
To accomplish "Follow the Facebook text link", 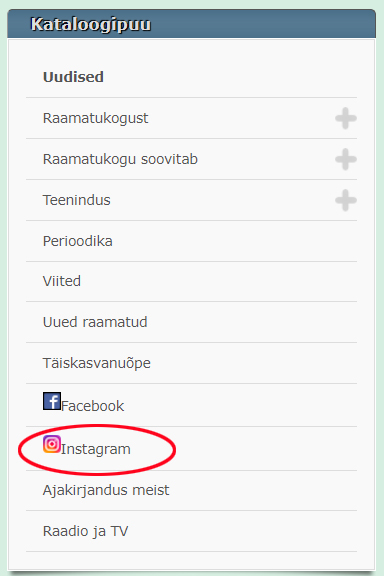I will [93, 406].
